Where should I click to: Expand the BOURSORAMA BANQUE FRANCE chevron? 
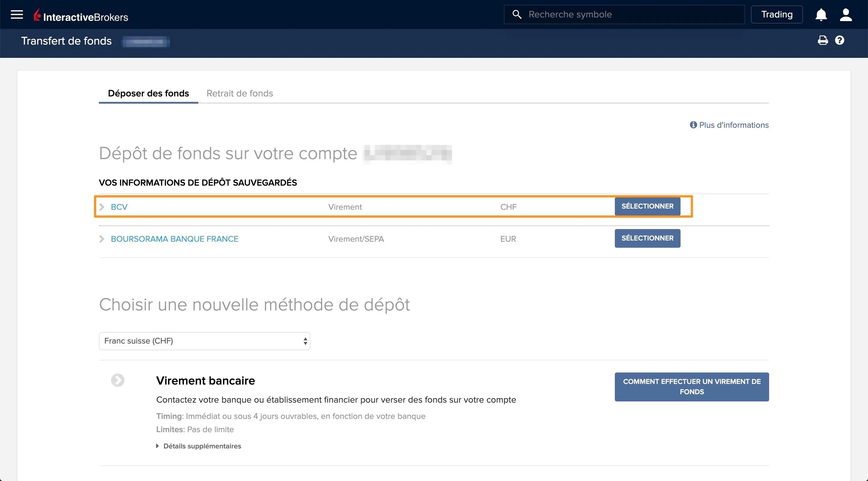click(x=102, y=239)
